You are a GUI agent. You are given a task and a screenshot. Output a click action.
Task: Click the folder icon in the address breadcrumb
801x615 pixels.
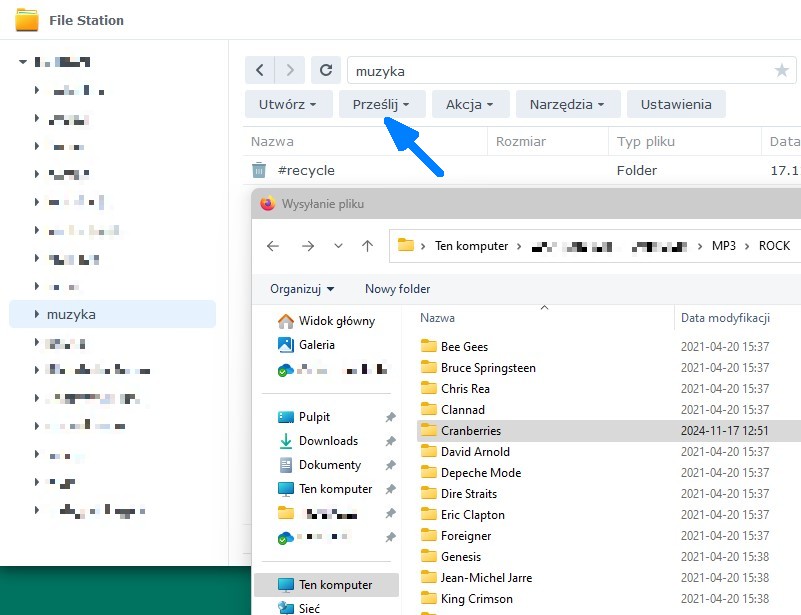click(x=406, y=245)
